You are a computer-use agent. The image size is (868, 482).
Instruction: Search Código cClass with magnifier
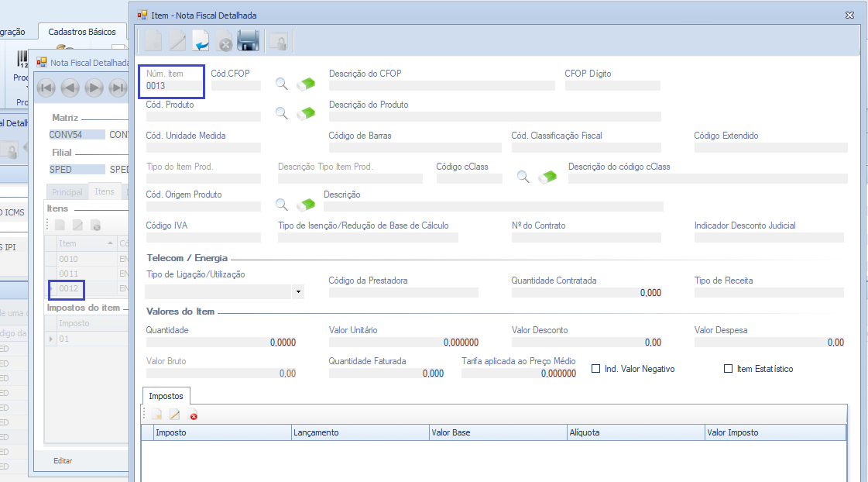coord(523,177)
